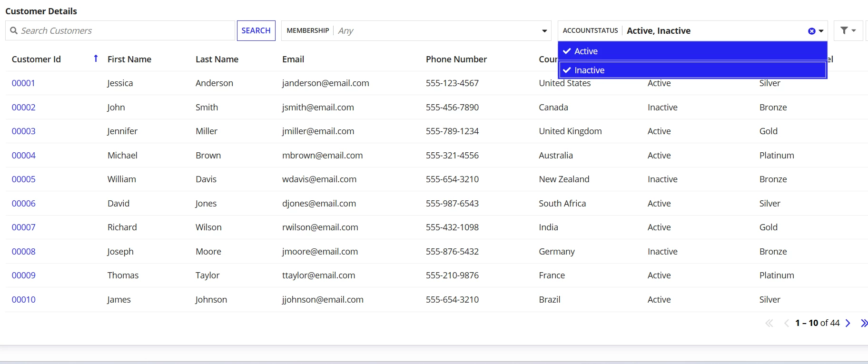868x364 pixels.
Task: Open customer 00007 record
Action: (23, 227)
